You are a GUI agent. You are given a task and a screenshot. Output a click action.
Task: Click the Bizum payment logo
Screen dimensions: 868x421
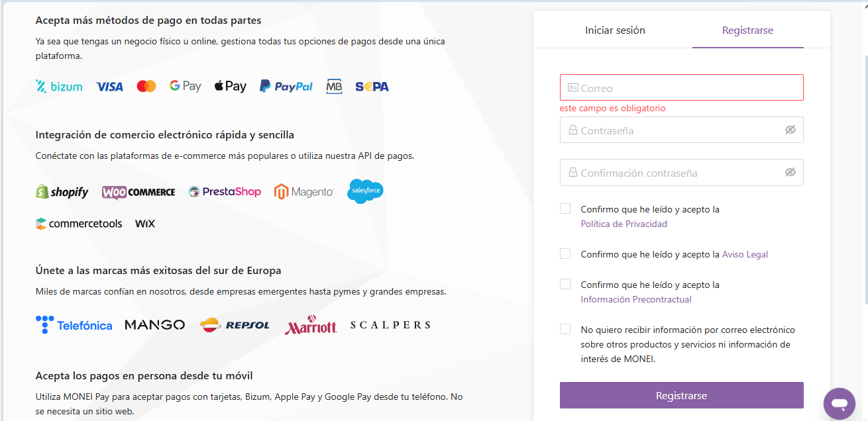(59, 86)
